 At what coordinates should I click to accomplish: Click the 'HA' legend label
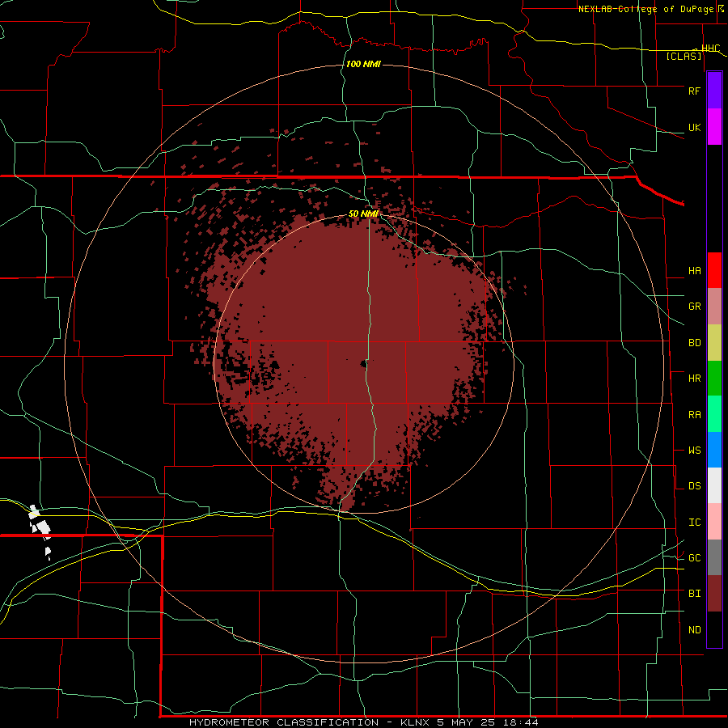(695, 271)
